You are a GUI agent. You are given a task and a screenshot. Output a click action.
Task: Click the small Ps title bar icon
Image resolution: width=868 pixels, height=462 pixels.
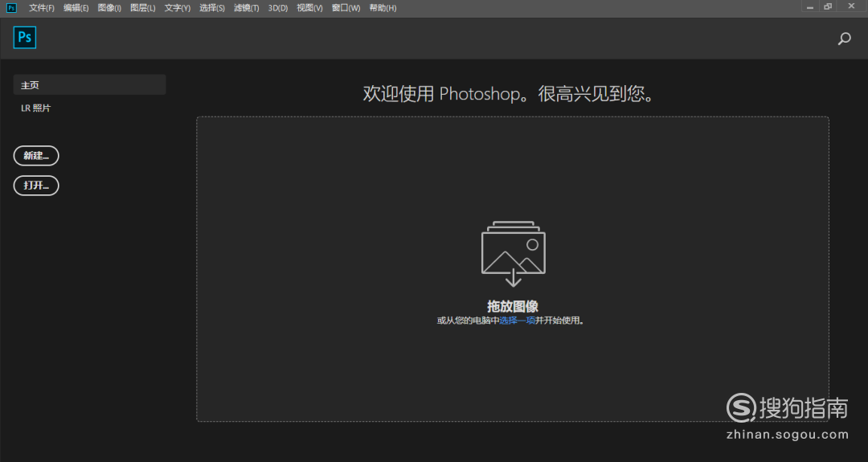coord(11,8)
